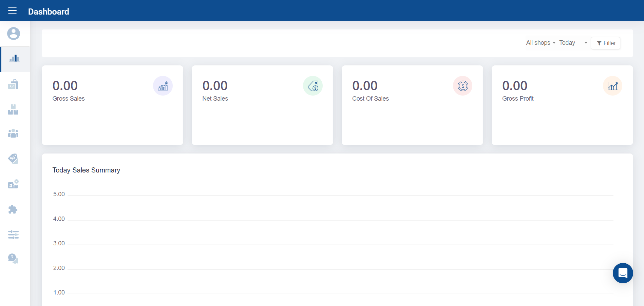Click the Filter button
The height and width of the screenshot is (306, 644).
[x=606, y=43]
